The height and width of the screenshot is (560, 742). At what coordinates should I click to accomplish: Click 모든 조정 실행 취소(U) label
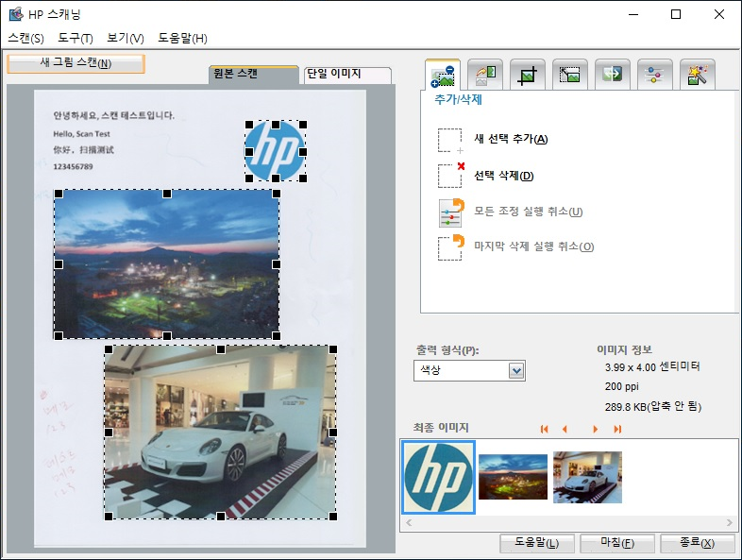click(528, 212)
